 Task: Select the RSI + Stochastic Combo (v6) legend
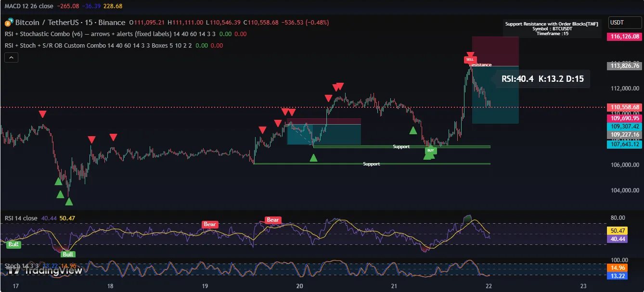tap(109, 34)
